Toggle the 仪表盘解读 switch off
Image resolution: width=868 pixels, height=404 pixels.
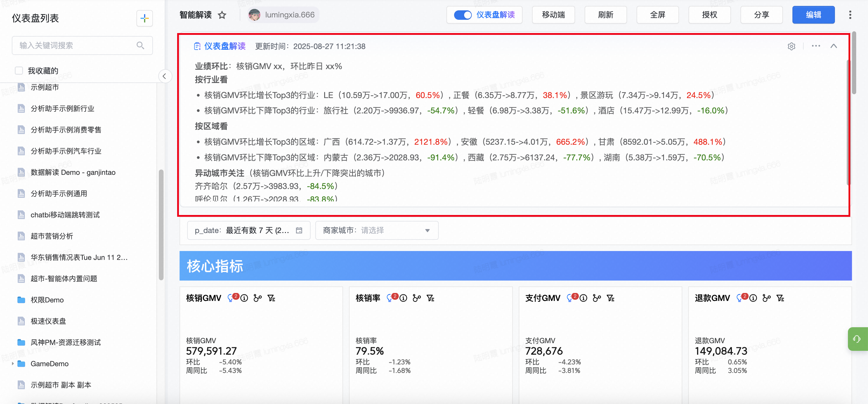pos(462,15)
